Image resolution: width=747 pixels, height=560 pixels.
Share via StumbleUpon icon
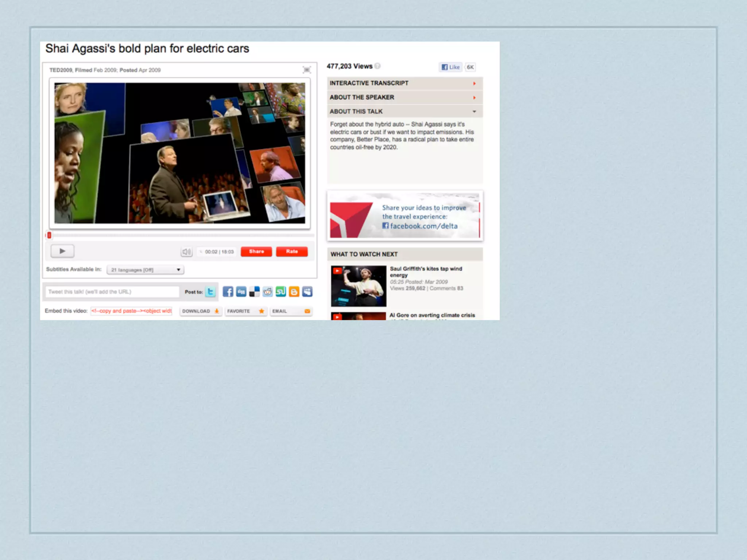[x=281, y=292]
